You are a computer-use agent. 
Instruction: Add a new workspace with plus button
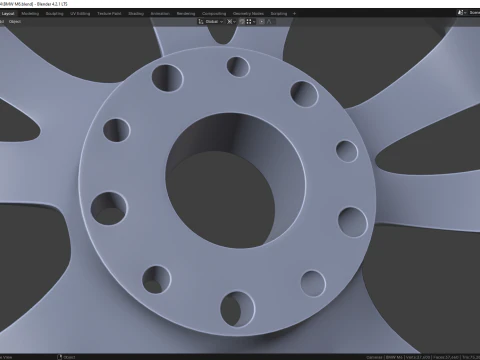[x=294, y=14]
